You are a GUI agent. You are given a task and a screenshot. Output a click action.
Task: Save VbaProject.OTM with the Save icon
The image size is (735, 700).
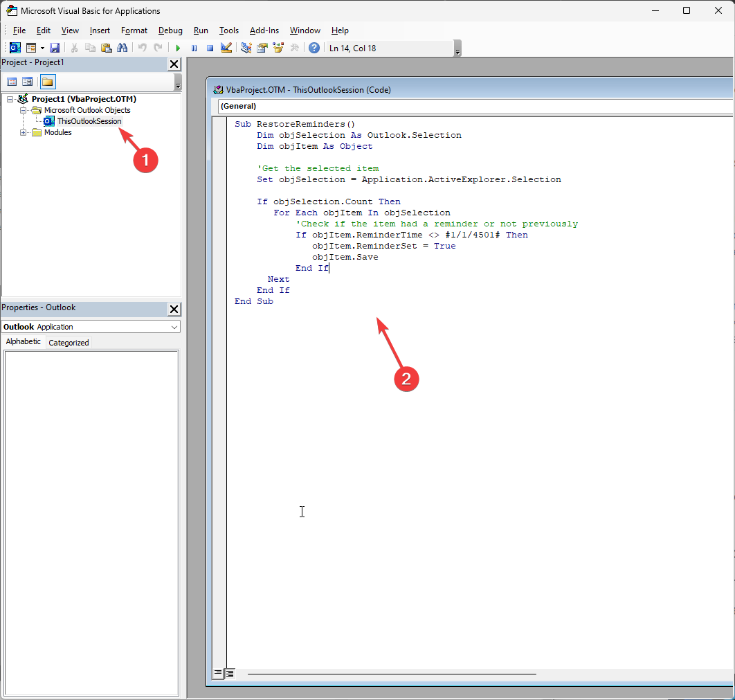click(x=55, y=48)
